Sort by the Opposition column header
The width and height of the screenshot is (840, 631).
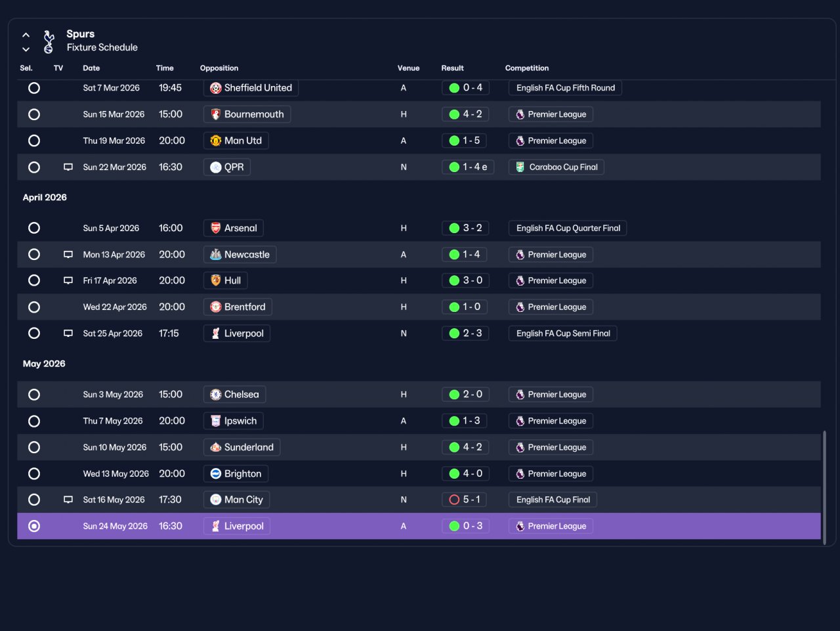click(x=219, y=68)
